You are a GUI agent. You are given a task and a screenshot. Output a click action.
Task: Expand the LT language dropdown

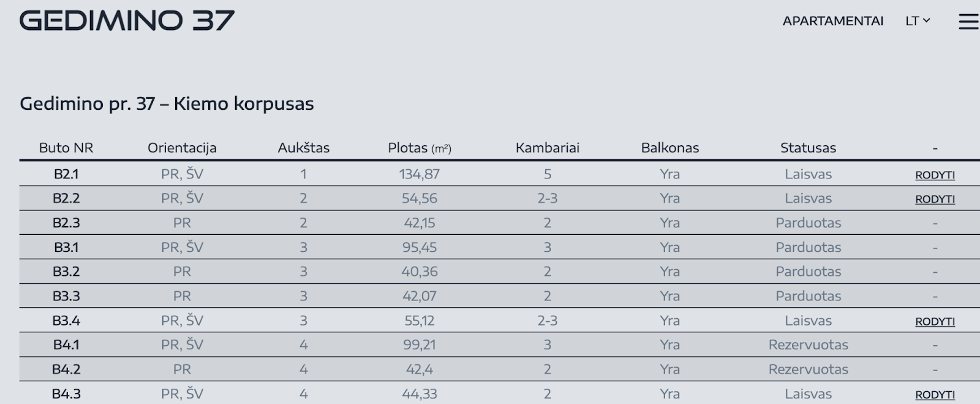point(918,21)
